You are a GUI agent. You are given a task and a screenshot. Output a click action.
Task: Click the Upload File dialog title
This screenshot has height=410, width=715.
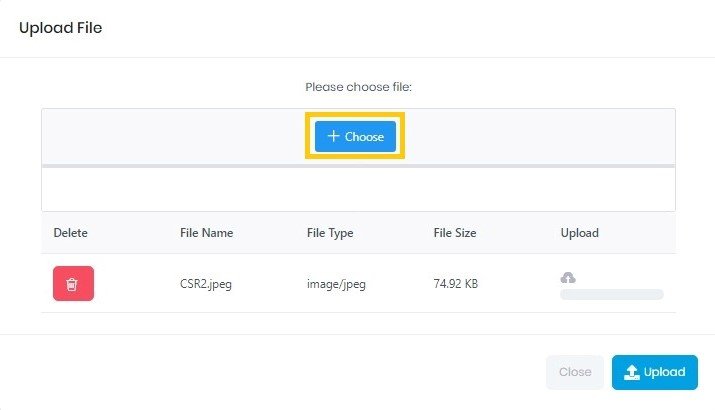[x=61, y=28]
